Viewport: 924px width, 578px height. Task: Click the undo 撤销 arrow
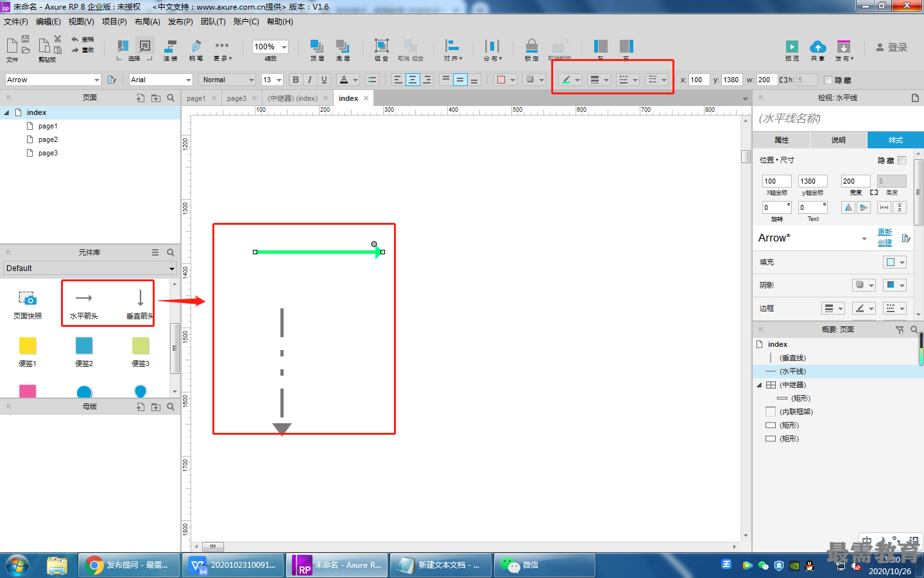point(75,40)
